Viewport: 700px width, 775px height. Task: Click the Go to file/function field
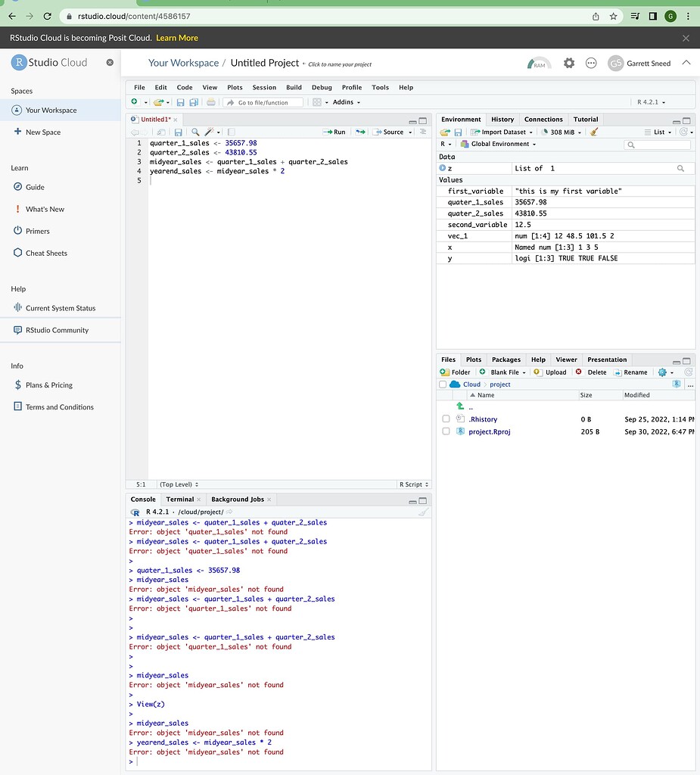(x=263, y=102)
